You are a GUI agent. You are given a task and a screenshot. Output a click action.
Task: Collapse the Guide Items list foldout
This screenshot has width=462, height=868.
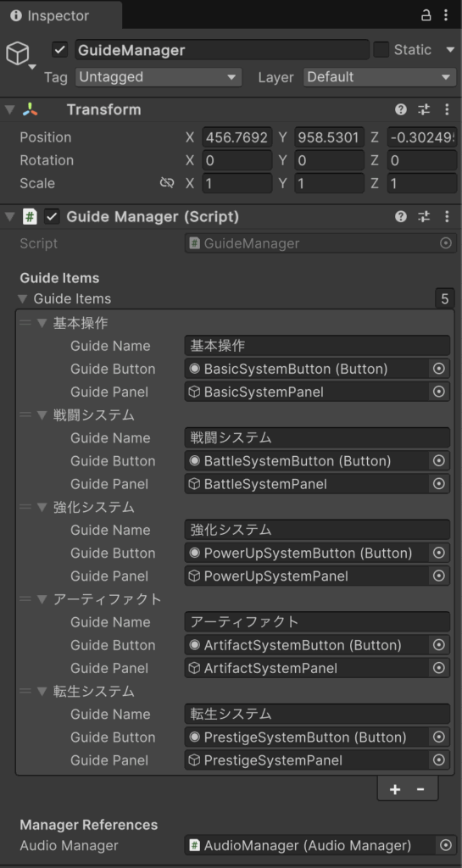pos(22,299)
